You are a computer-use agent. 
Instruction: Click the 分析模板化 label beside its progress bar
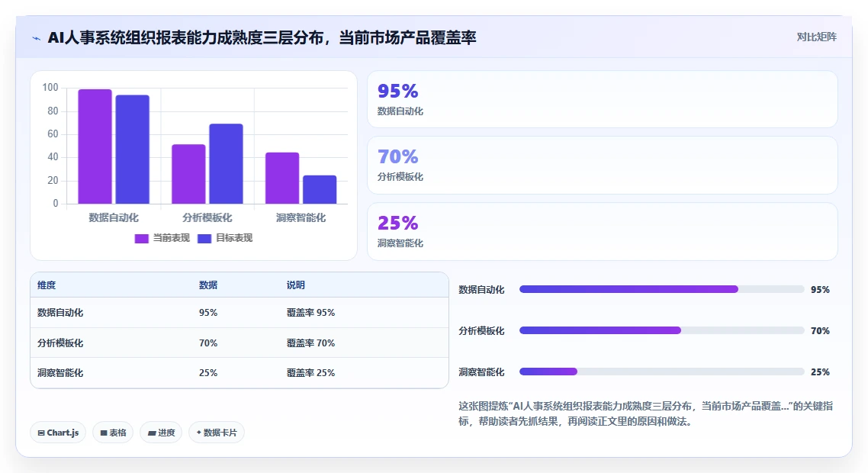click(x=481, y=330)
